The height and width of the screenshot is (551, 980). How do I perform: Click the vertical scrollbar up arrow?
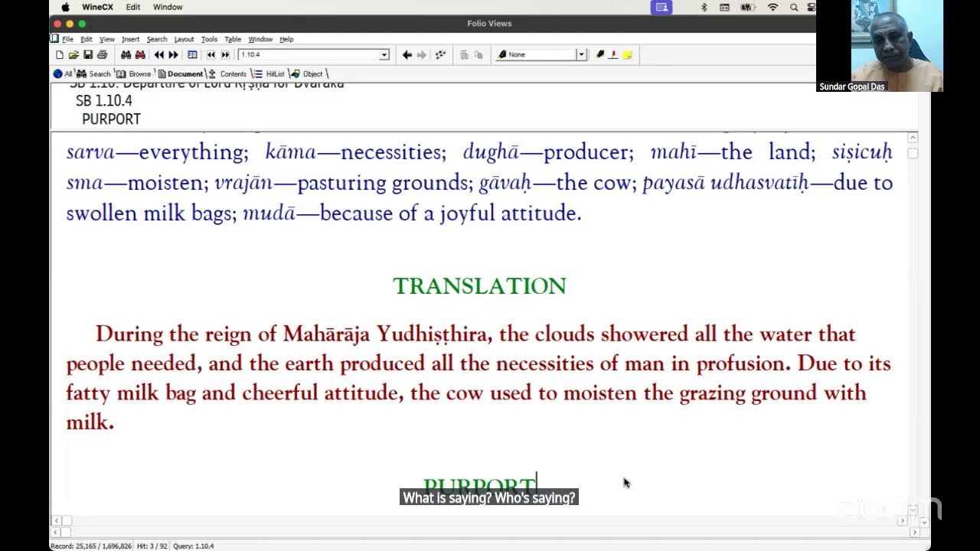coord(913,137)
